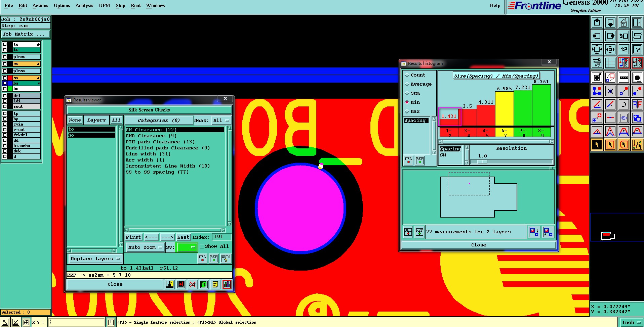
Task: Select layer cs in the layer list
Action: (27, 64)
